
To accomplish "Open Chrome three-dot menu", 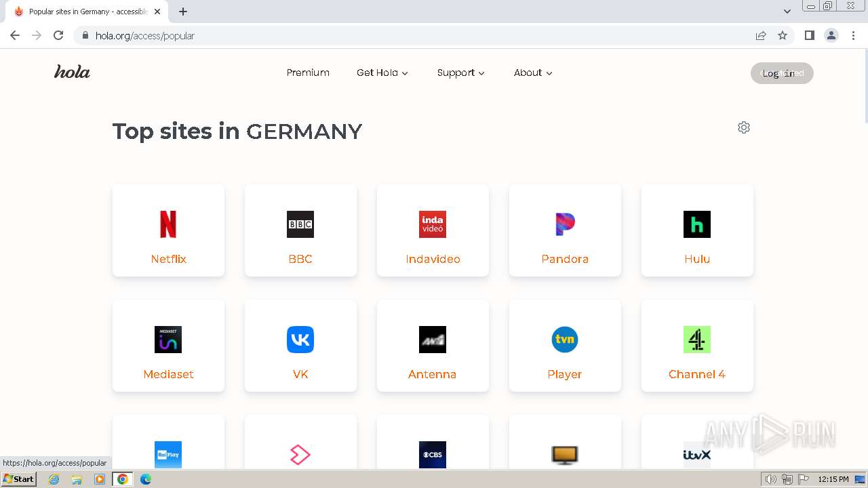I will 853,35.
